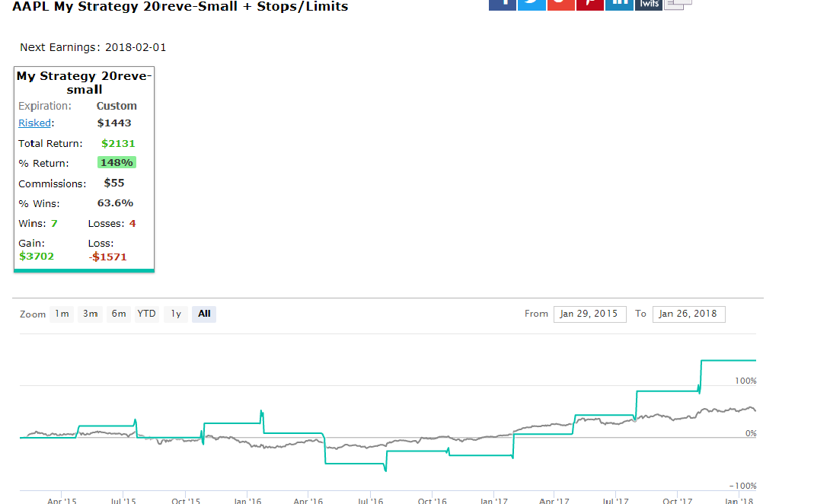Open the Risked amount link
Viewport: 830px width, 504px height.
[x=34, y=123]
